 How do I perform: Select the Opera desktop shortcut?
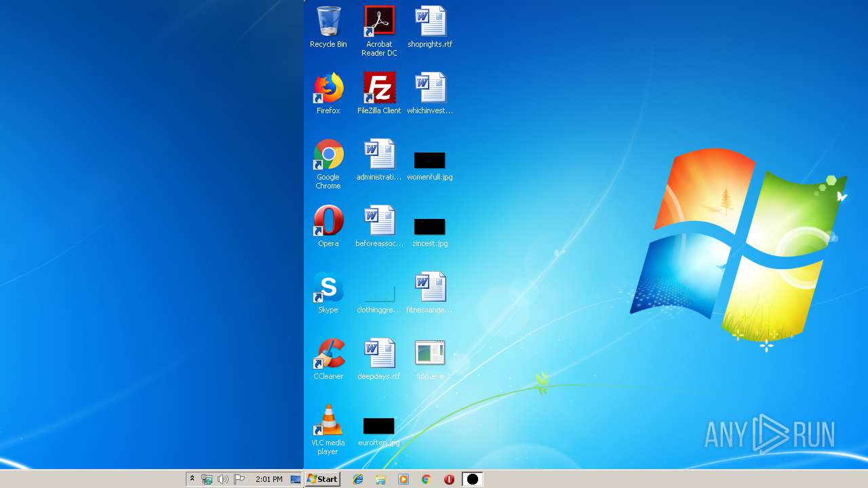[328, 226]
